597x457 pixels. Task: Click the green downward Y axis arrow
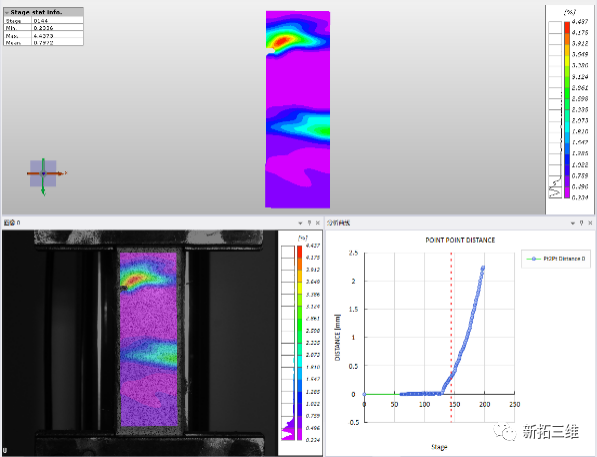click(x=43, y=187)
